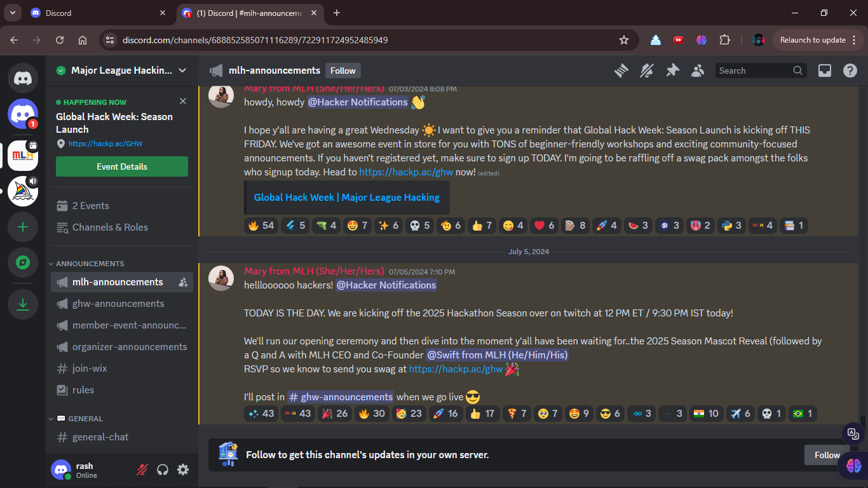Toggle pizza reaction with count 7
The height and width of the screenshot is (488, 868).
pyautogui.click(x=517, y=414)
